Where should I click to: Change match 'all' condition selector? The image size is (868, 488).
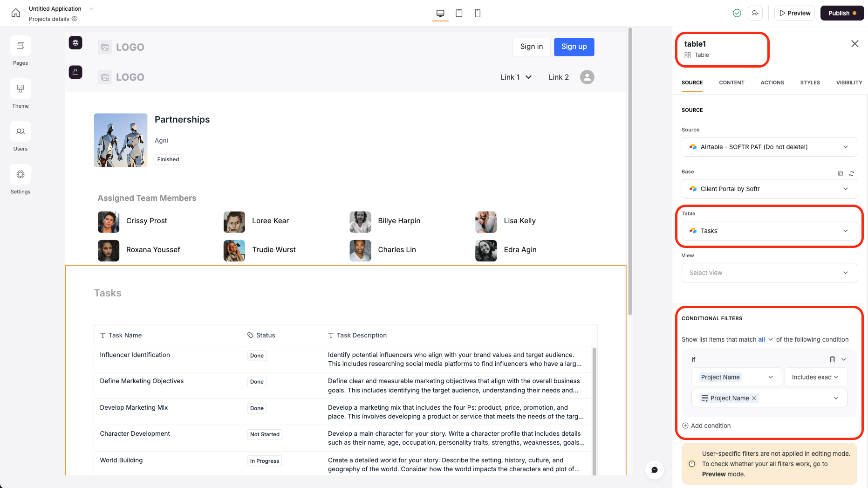[x=765, y=339]
